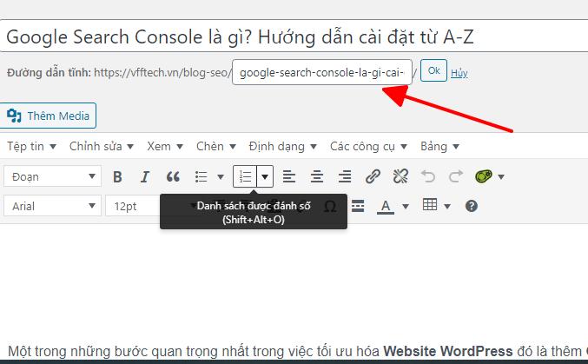
Task: Toggle bold formatting
Action: 117,176
